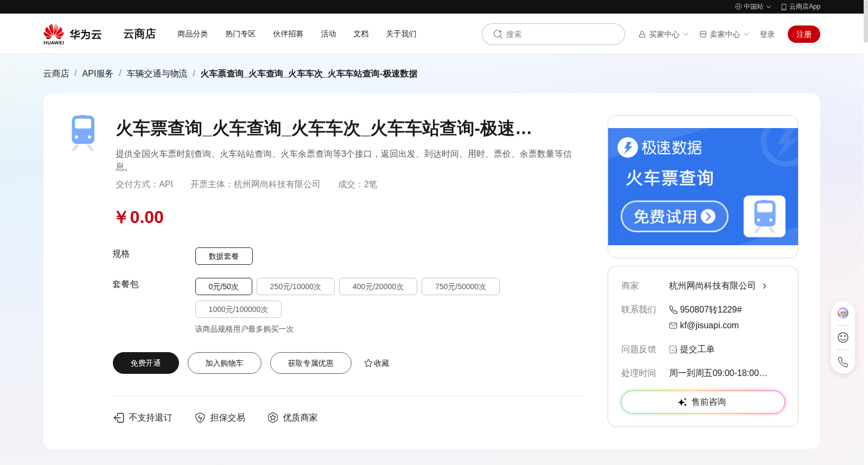
Task: Click the seller center shop icon
Action: (x=703, y=34)
